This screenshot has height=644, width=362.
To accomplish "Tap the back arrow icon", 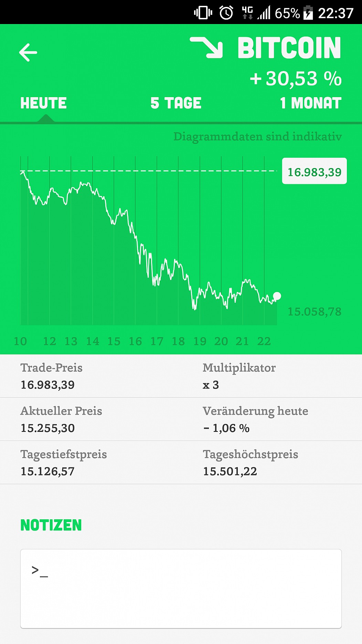I will pyautogui.click(x=28, y=52).
